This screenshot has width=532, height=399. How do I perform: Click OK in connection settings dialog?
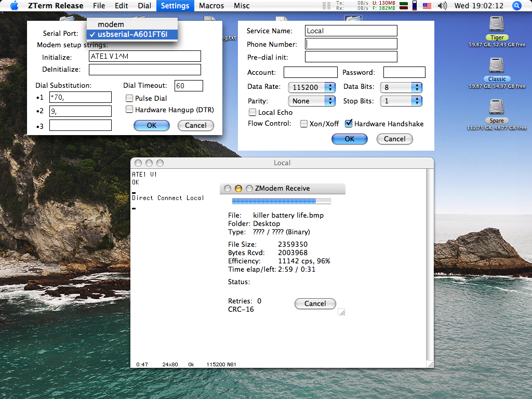[350, 139]
